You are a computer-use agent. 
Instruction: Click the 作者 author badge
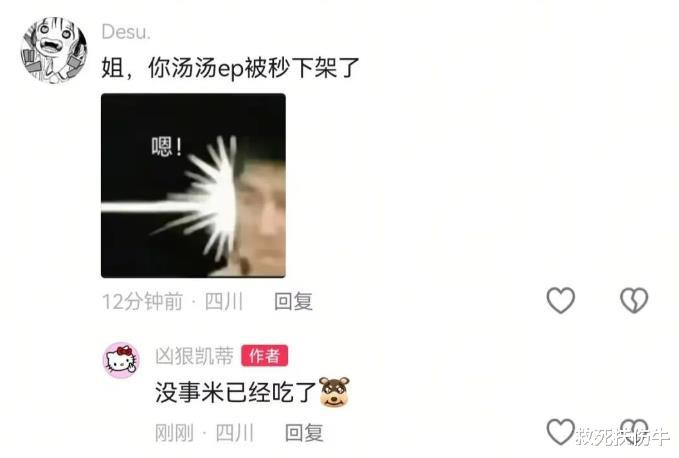click(x=264, y=356)
